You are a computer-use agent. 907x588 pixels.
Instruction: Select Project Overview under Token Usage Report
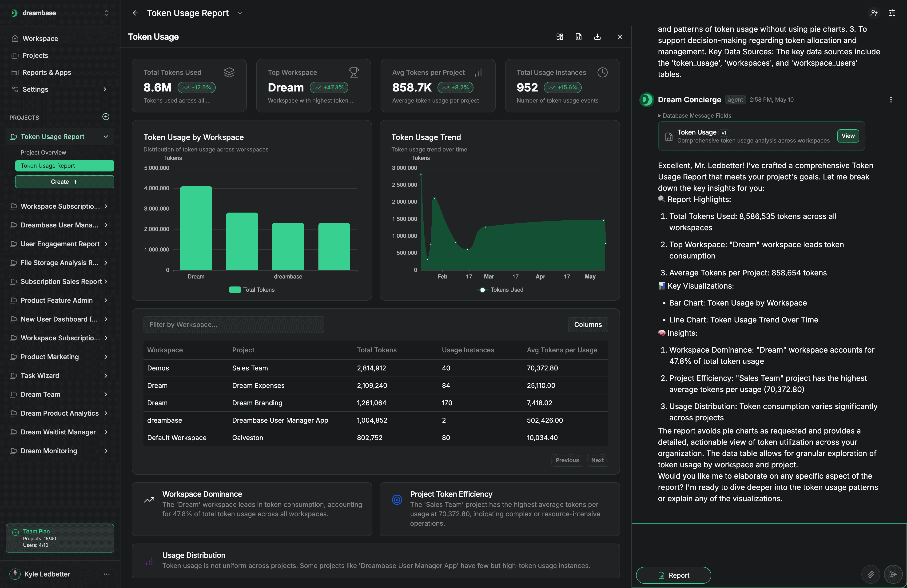[x=43, y=152]
